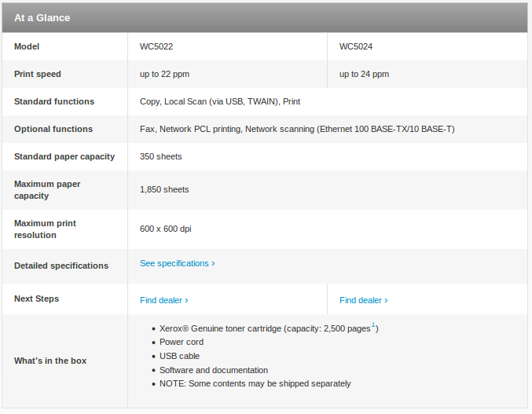Click the '600 x 600 dpi' value
This screenshot has height=414, width=532.
[x=166, y=229]
